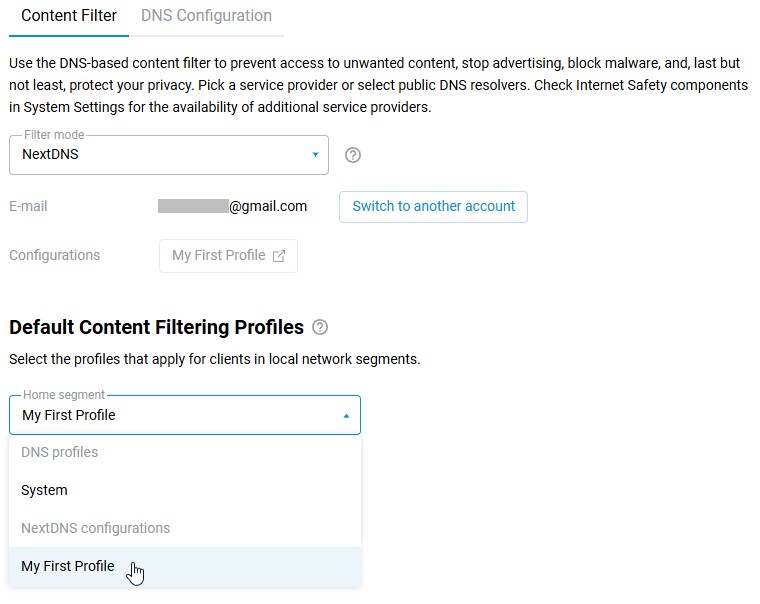Click help icon next to Default Content Filtering Profiles
The image size is (760, 604).
pos(320,327)
